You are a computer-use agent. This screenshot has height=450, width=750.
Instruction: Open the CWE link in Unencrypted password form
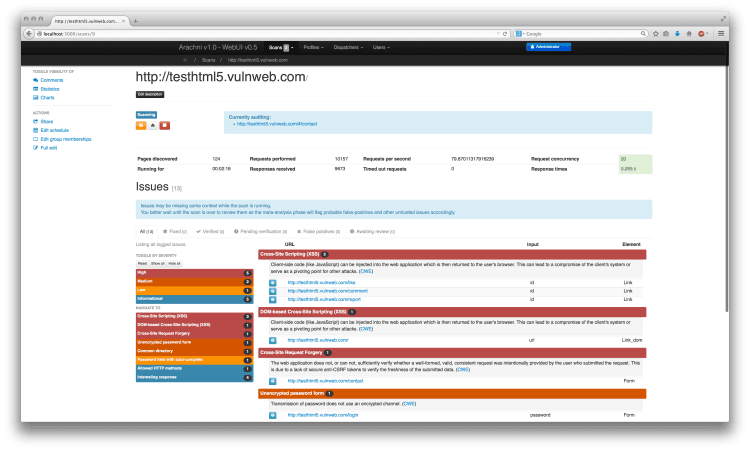tap(409, 404)
